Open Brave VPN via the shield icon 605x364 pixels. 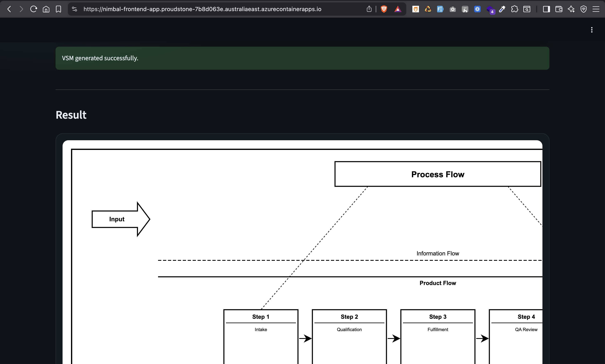click(584, 9)
